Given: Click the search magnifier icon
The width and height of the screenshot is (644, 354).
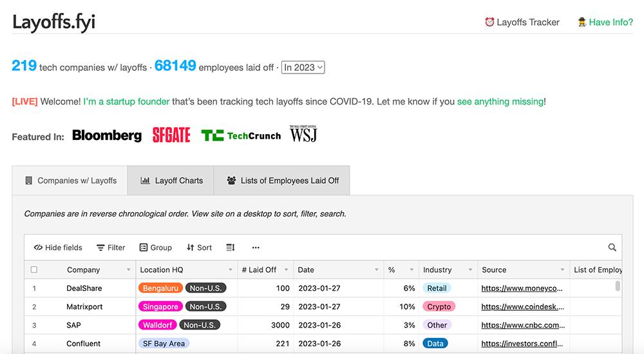Looking at the screenshot, I should [612, 248].
